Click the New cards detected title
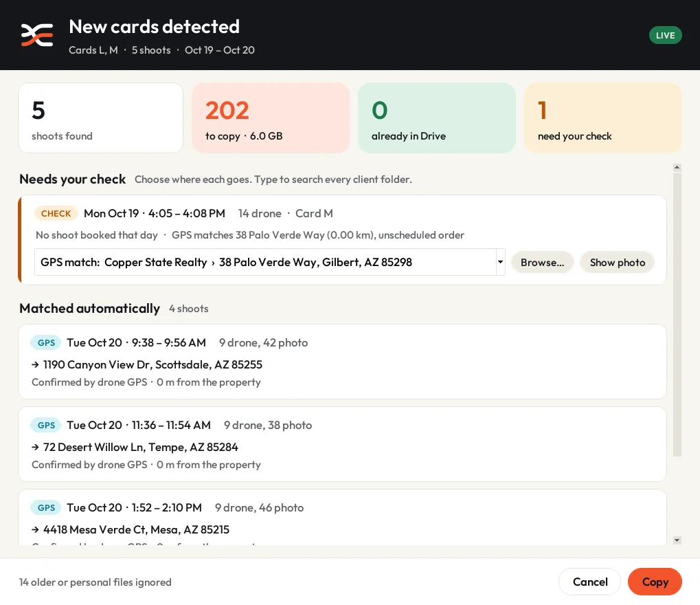700x605 pixels. [154, 27]
